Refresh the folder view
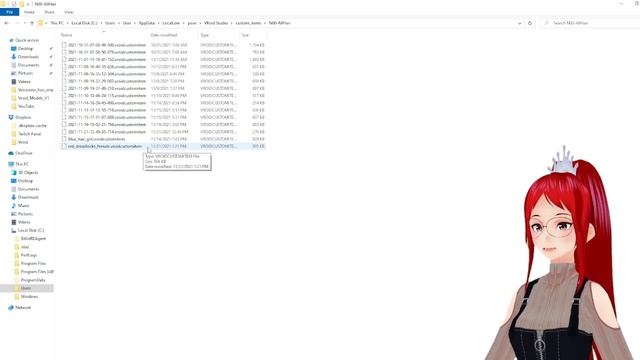Viewport: 640px width, 360px height. [530, 23]
